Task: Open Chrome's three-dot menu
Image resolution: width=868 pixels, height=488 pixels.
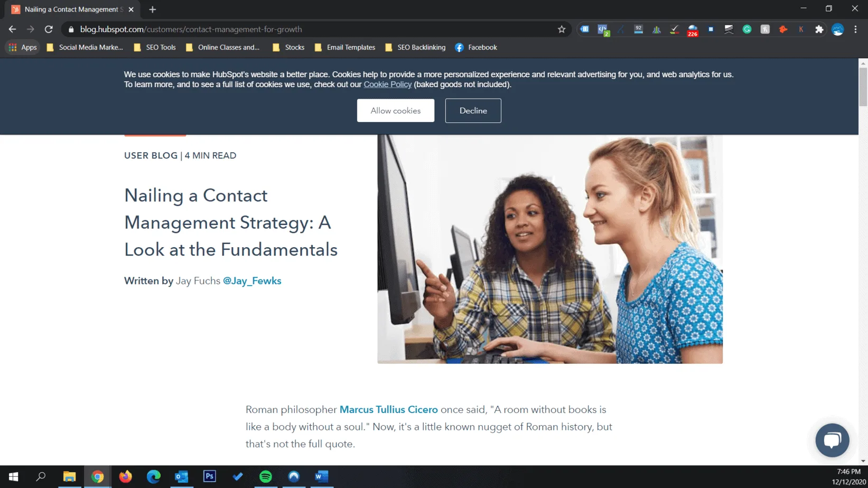Action: [x=855, y=30]
